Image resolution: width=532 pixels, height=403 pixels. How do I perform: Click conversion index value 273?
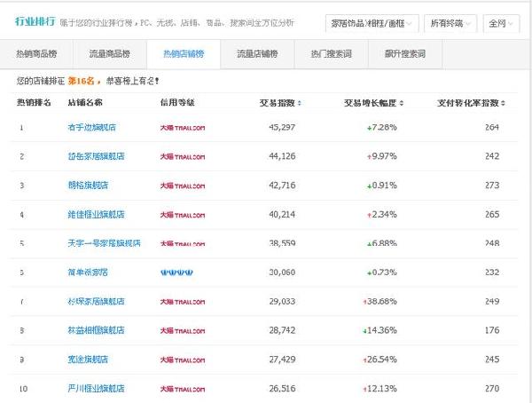click(x=492, y=186)
